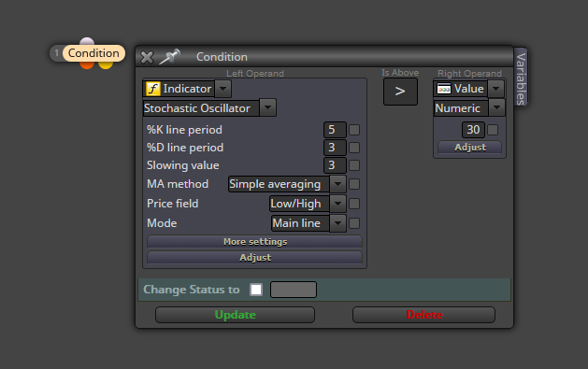Open the MA method Simple averaging dropdown
Image resolution: width=588 pixels, height=369 pixels.
[x=337, y=184]
